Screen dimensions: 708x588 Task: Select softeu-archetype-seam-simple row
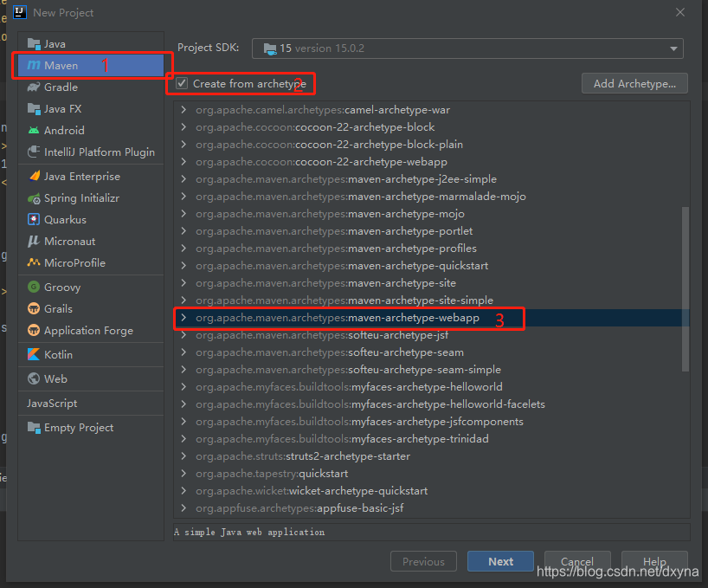tap(431, 370)
